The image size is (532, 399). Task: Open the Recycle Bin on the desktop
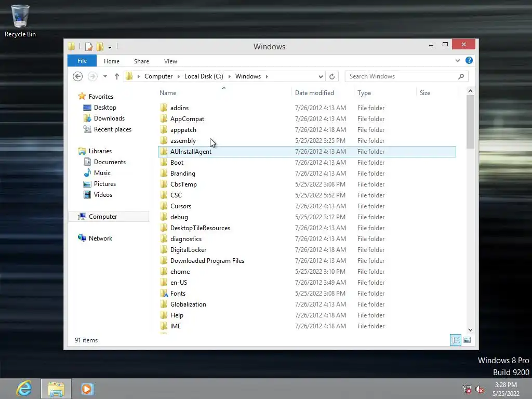(x=20, y=21)
